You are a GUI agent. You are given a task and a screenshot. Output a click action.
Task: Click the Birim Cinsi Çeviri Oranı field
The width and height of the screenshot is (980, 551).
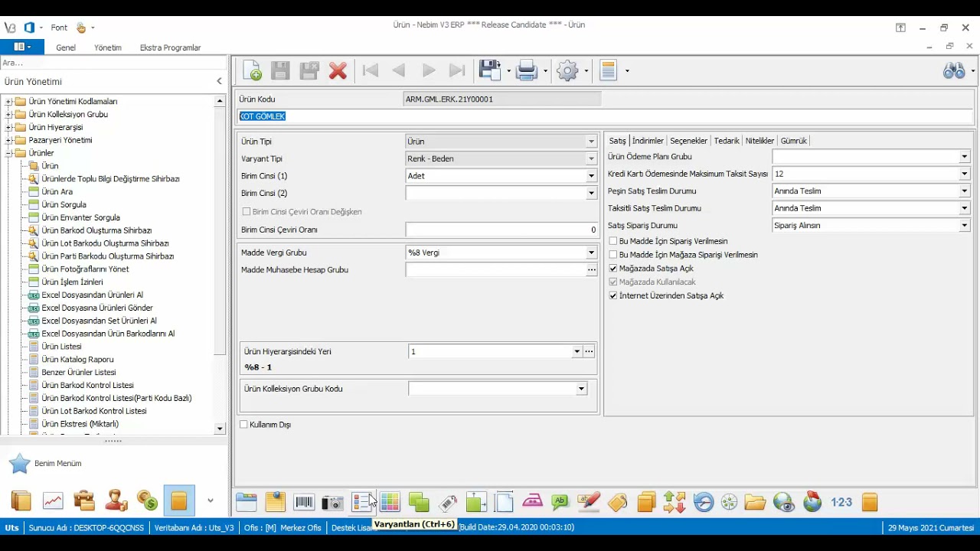(501, 230)
